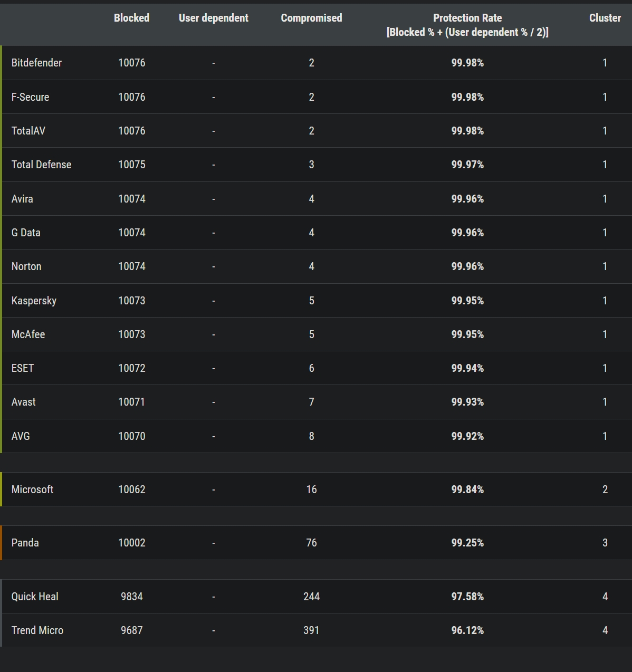The height and width of the screenshot is (672, 632).
Task: Select Trend Micro's 391 compromised value
Action: [311, 630]
